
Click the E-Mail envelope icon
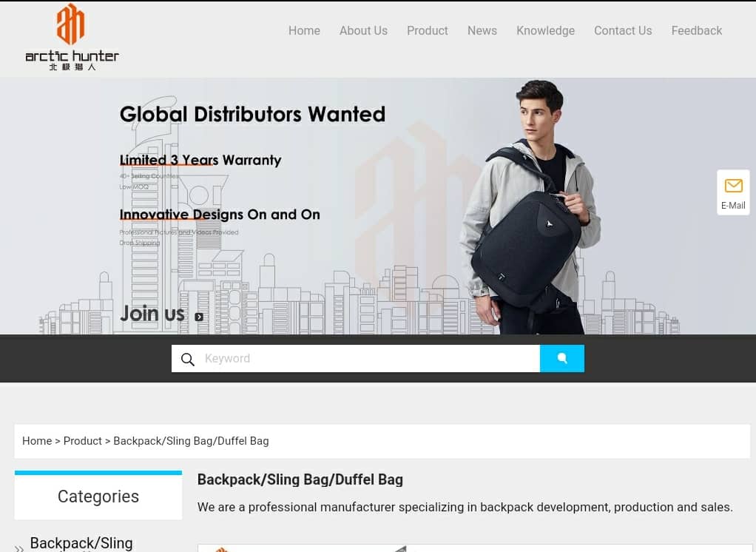(733, 186)
